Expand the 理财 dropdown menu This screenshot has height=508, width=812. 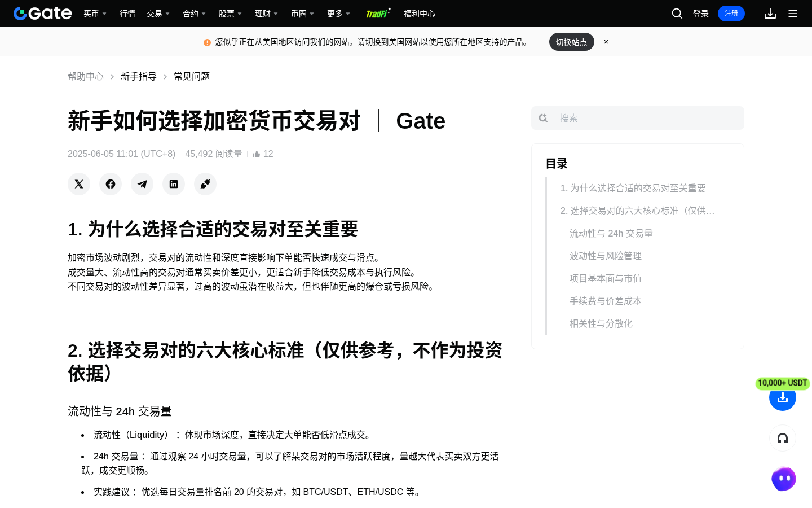point(267,14)
